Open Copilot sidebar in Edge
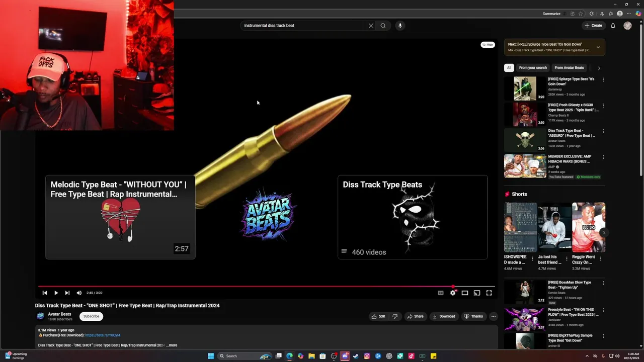The width and height of the screenshot is (644, 362). tap(638, 14)
